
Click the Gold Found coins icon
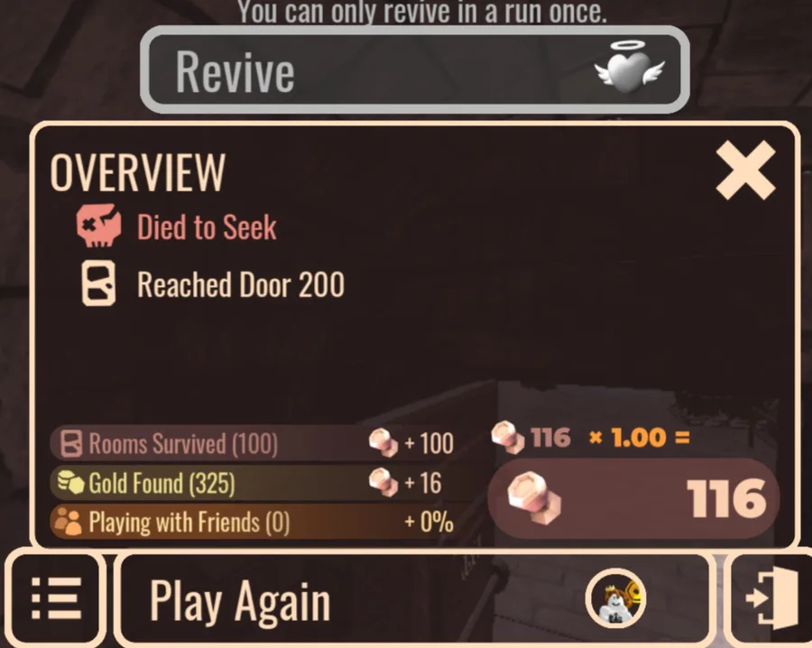coord(70,483)
